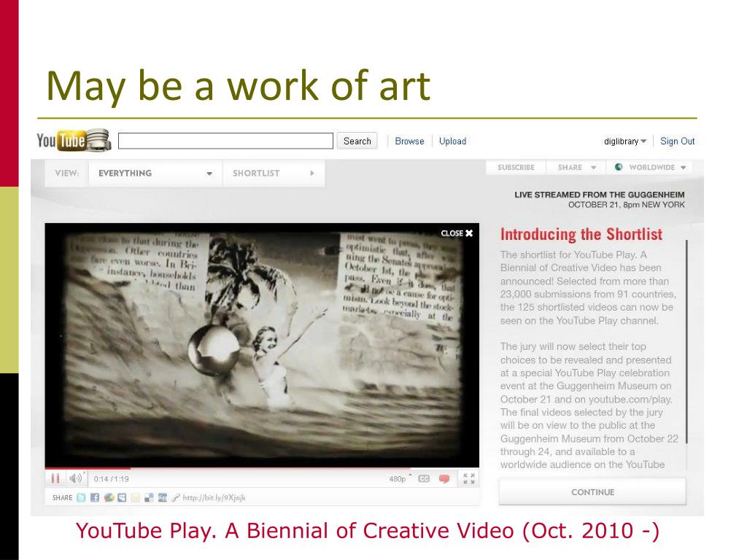Mute the video using the speaker icon

[x=76, y=478]
